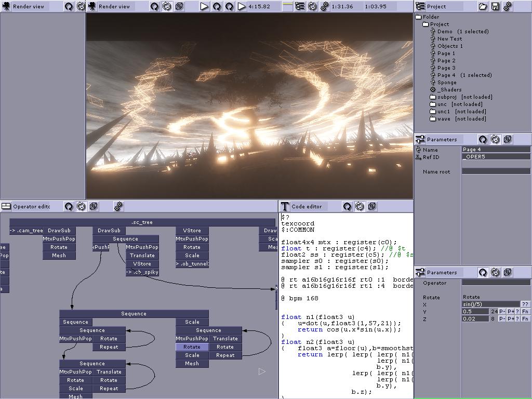Click the P+ button for the Z parameter
The width and height of the screenshot is (532, 399).
click(512, 319)
